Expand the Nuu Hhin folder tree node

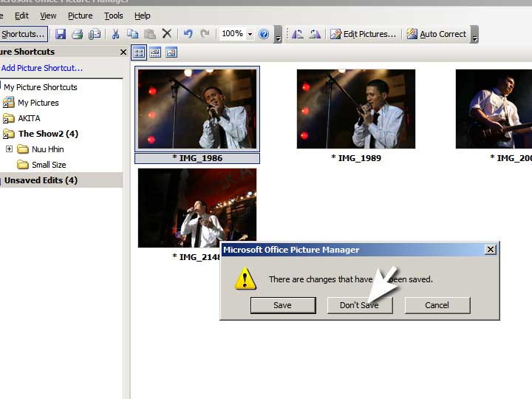(x=9, y=149)
